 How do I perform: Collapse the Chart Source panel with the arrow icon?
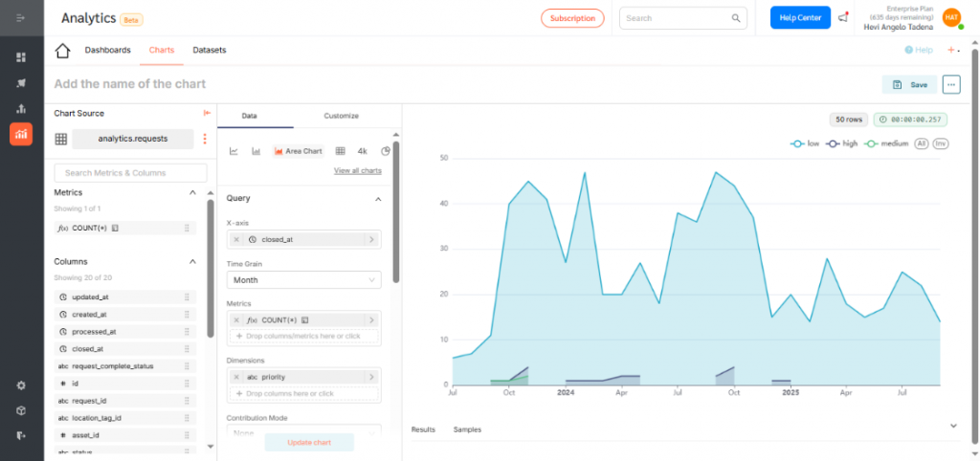point(206,113)
